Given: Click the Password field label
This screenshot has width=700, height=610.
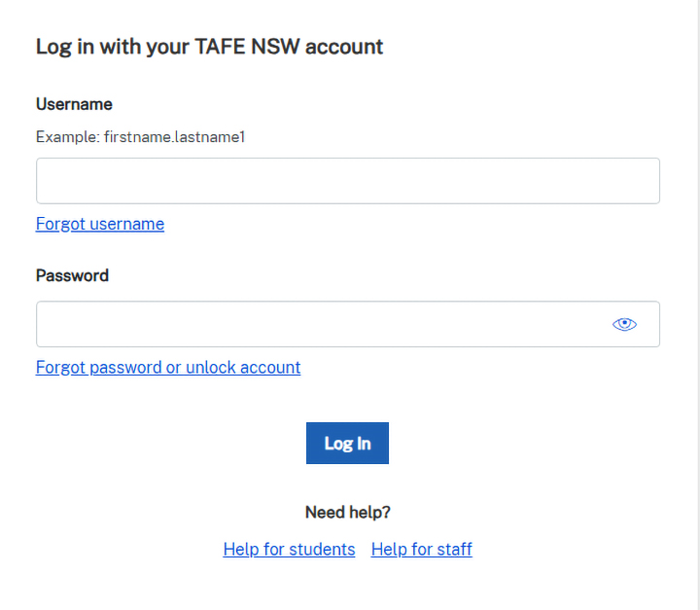Looking at the screenshot, I should click(x=72, y=275).
